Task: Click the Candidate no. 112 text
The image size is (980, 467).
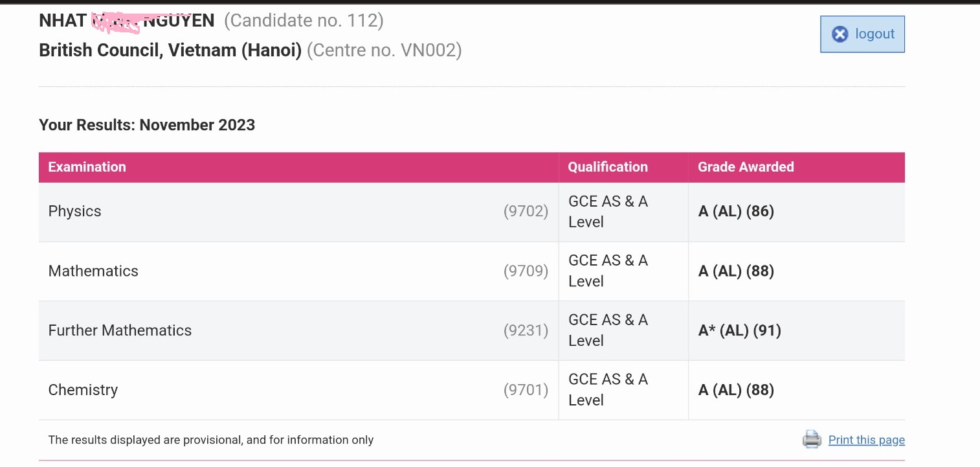Action: 304,21
